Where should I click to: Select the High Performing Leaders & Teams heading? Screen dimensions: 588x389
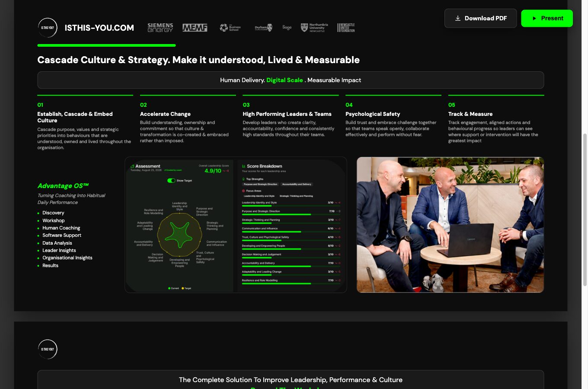pyautogui.click(x=287, y=114)
